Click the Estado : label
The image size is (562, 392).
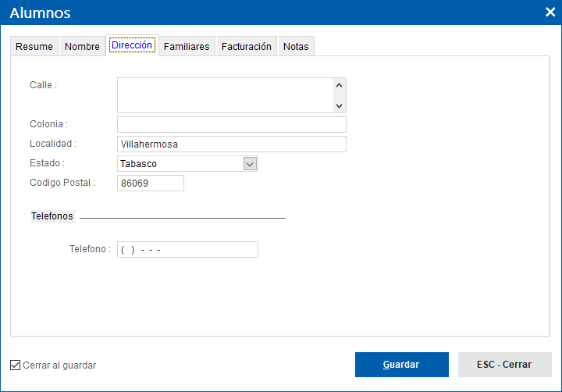click(47, 163)
